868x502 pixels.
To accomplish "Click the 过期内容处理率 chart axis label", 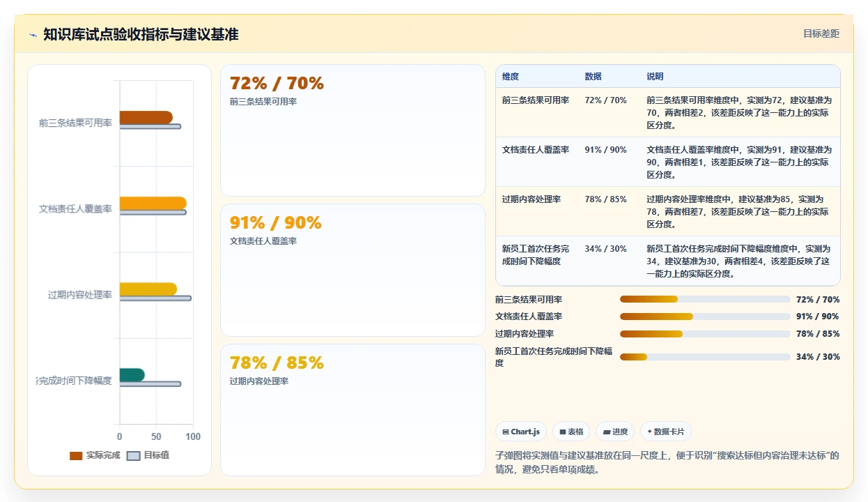I will 80,295.
